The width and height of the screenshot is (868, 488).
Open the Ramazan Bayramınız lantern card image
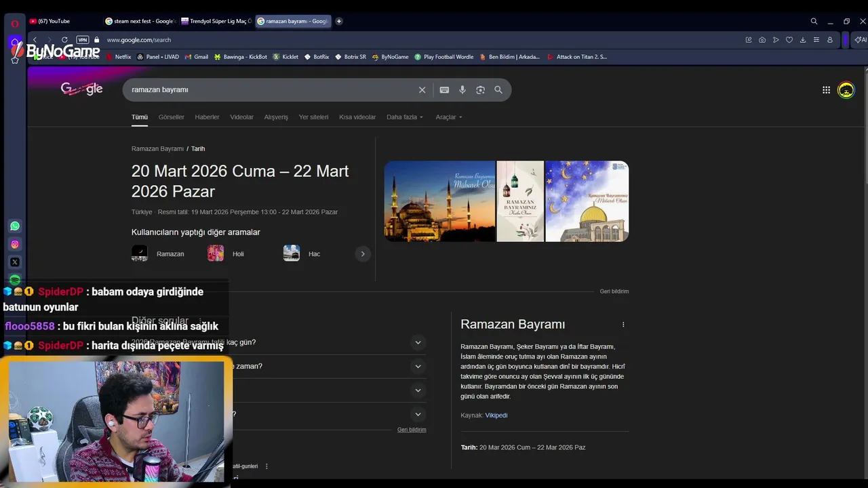pyautogui.click(x=520, y=201)
